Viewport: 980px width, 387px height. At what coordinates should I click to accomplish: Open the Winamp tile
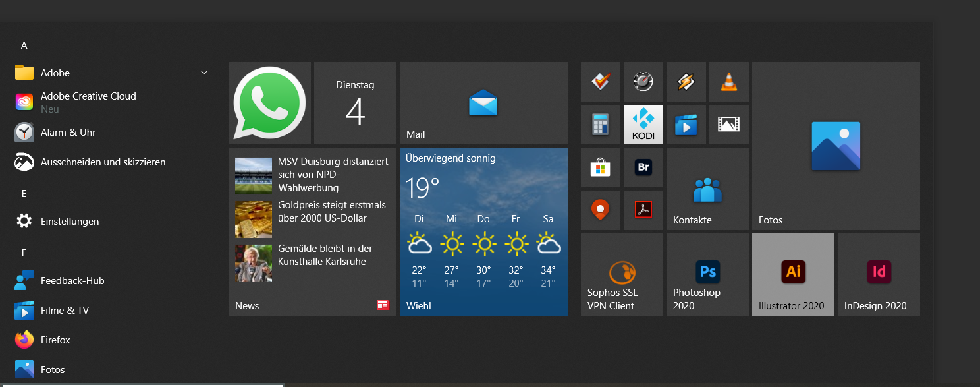click(x=686, y=82)
